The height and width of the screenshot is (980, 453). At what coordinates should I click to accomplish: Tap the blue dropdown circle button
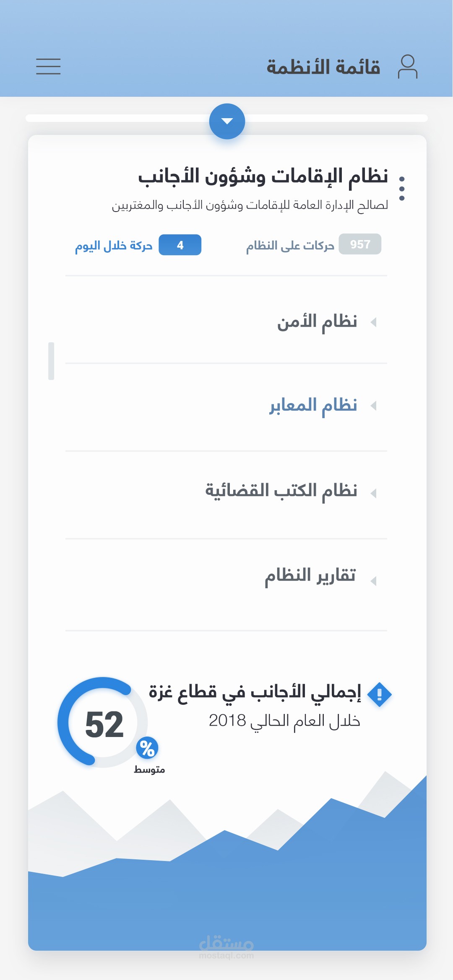pos(227,121)
